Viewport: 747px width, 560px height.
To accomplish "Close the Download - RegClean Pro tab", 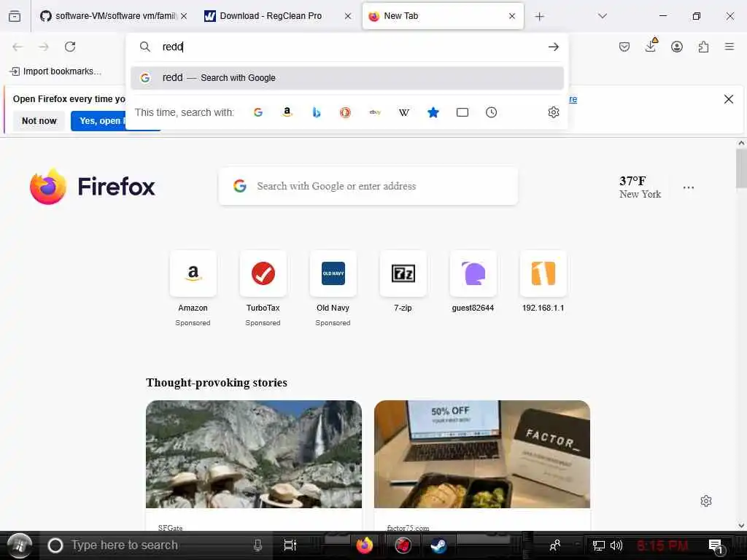I will pos(348,16).
